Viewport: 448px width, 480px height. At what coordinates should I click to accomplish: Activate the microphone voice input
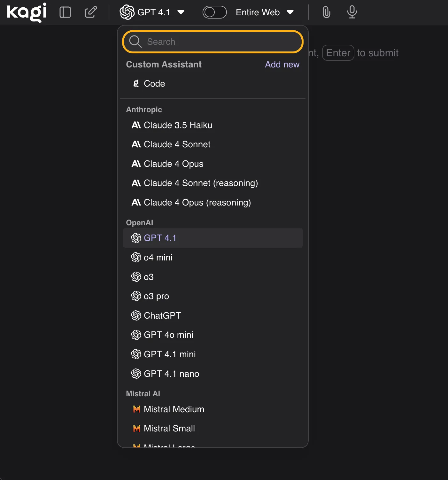coord(352,12)
